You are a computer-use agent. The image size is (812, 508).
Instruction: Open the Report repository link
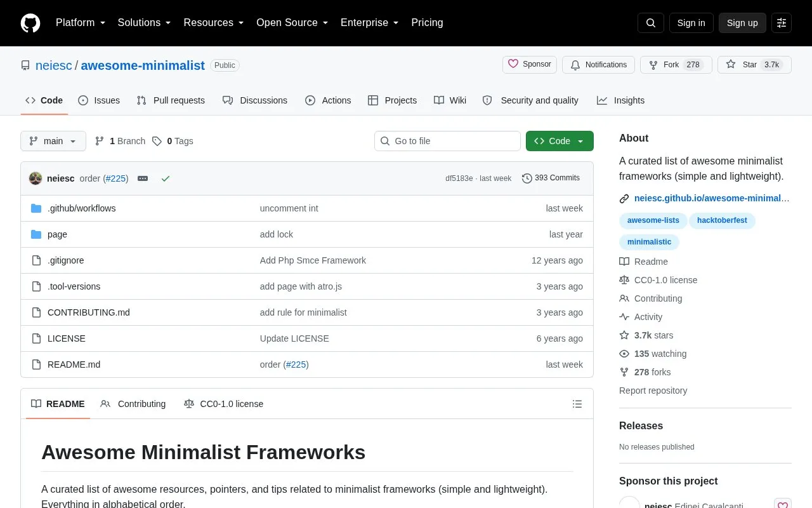653,391
